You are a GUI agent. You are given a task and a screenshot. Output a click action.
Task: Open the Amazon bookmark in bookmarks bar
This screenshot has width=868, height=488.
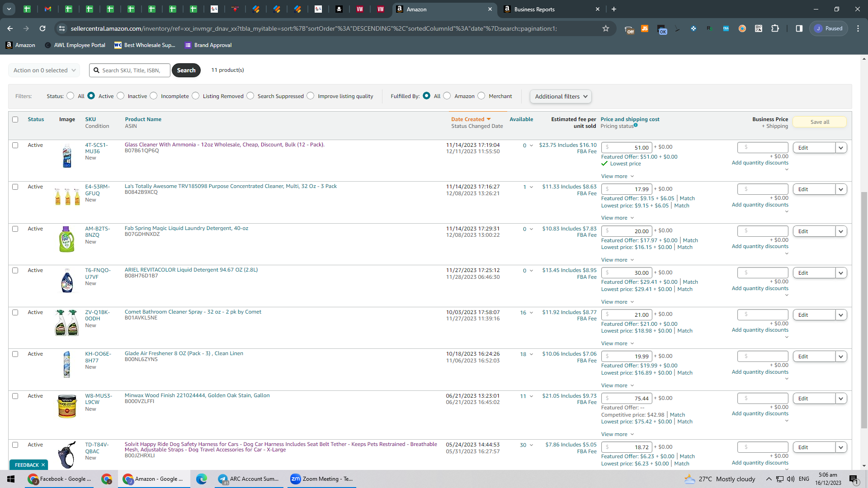pyautogui.click(x=20, y=45)
